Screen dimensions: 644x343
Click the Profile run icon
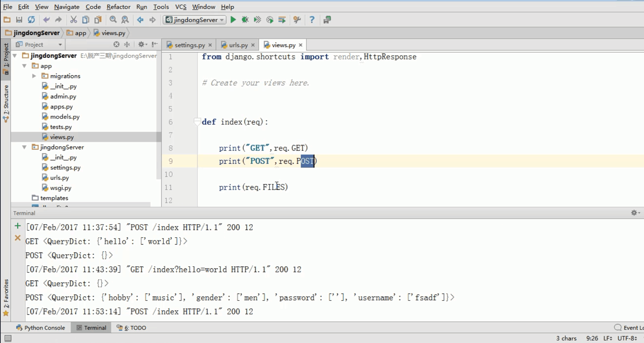(x=270, y=20)
